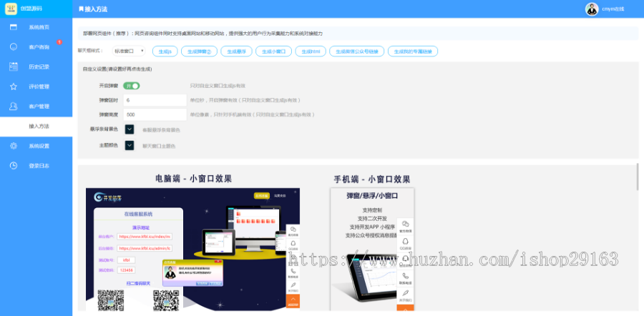Click the 电脑端 - 小窗口效果 heading
This screenshot has height=316, width=644.
click(193, 179)
